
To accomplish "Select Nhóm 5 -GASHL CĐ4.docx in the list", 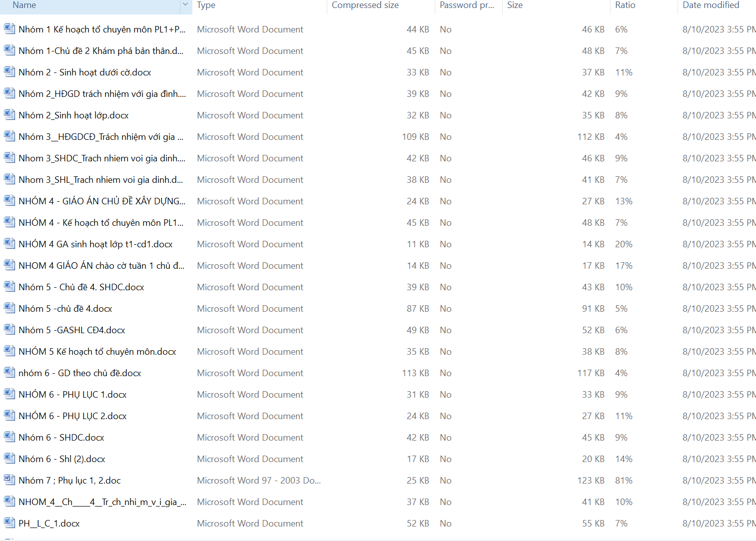I will click(x=72, y=330).
